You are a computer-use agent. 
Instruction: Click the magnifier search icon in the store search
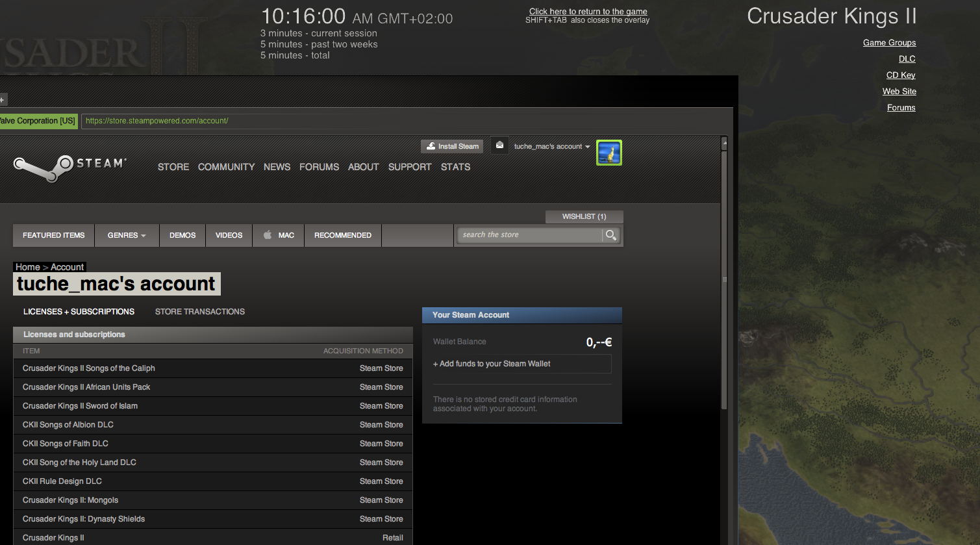coord(610,235)
